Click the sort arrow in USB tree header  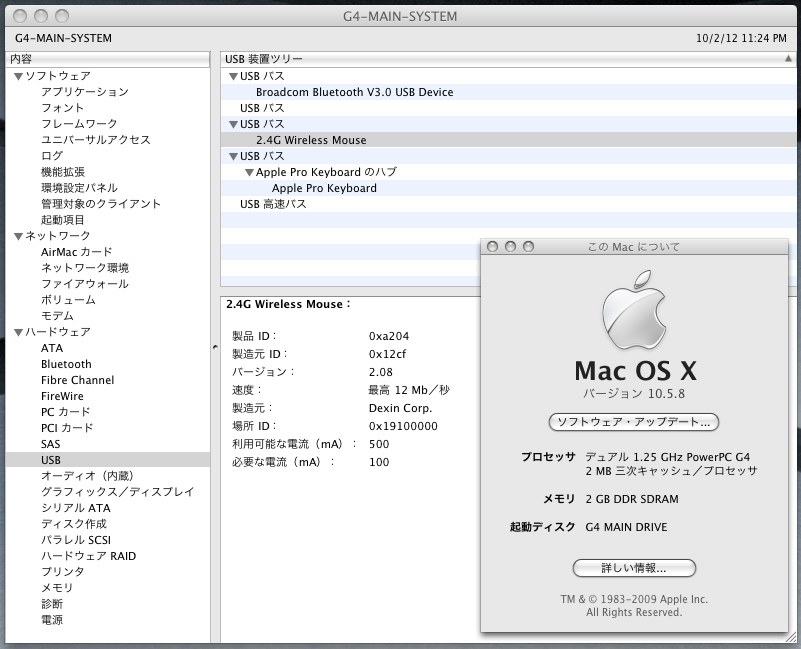click(x=788, y=59)
